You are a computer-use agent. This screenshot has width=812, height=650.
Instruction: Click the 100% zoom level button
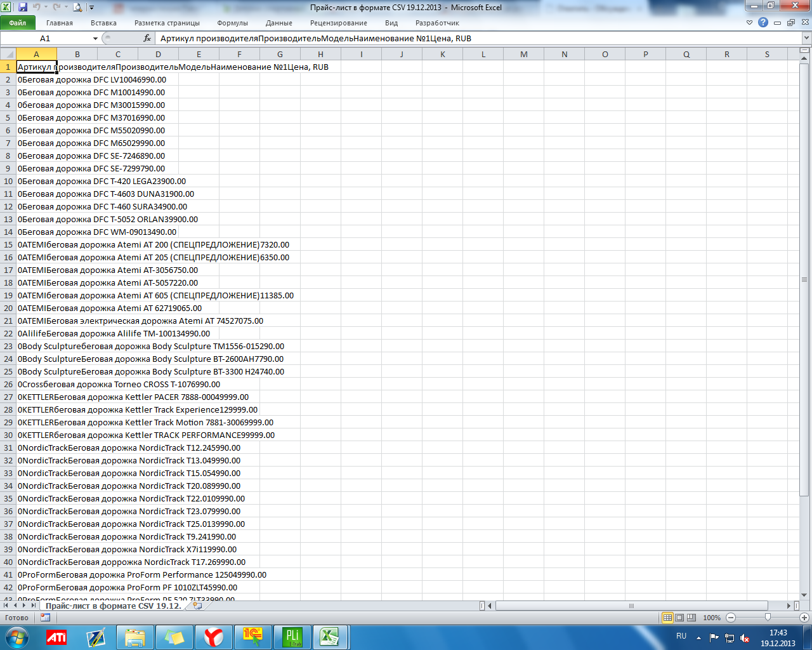tap(712, 618)
